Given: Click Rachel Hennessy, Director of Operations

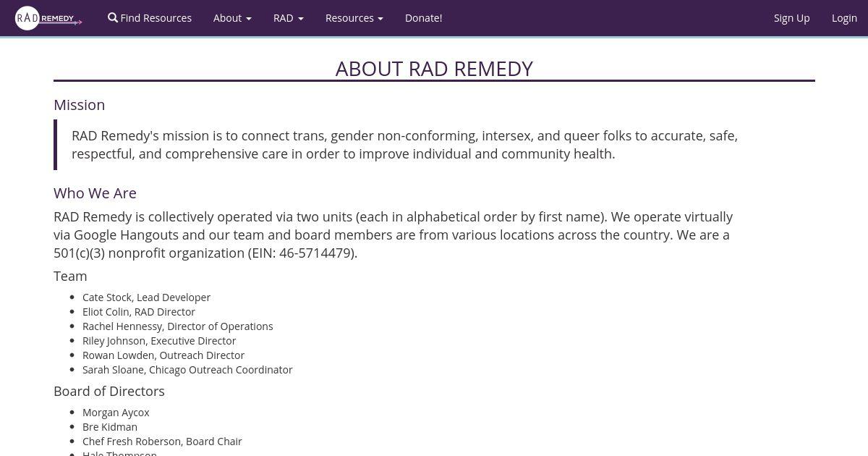Looking at the screenshot, I should coord(178,326).
